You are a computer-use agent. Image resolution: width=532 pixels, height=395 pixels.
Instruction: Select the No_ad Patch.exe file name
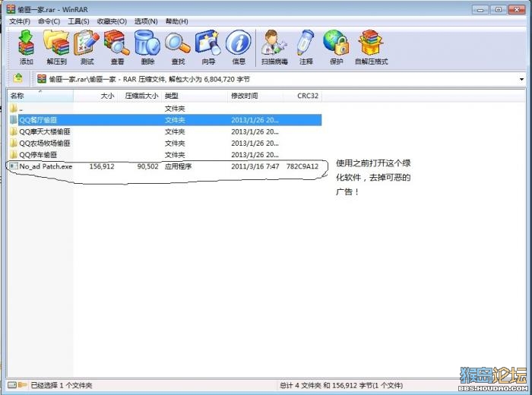tap(46, 166)
